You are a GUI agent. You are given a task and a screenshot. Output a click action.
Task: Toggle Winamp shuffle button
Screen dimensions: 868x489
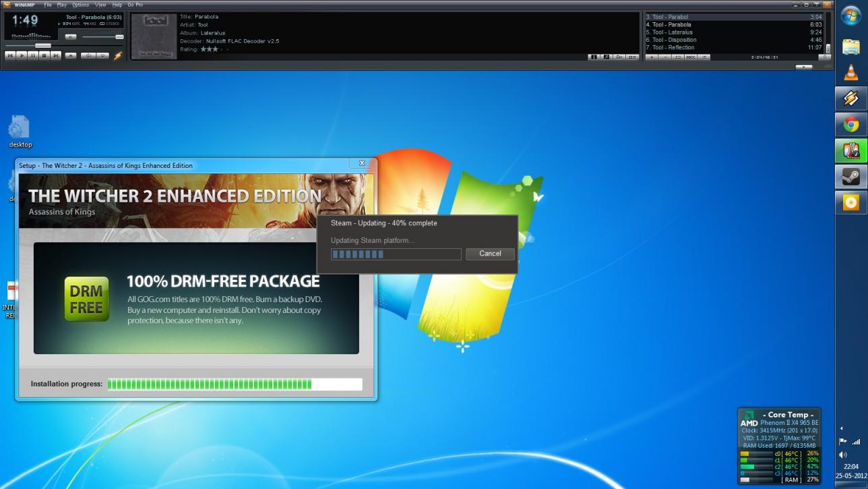(88, 55)
